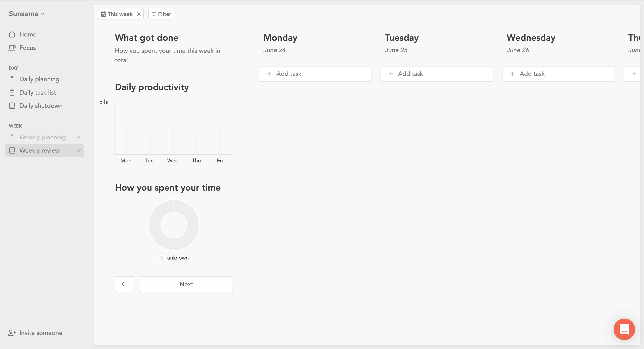Open the total time dropdown link
Screen dimensions: 644x349
pyautogui.click(x=121, y=60)
